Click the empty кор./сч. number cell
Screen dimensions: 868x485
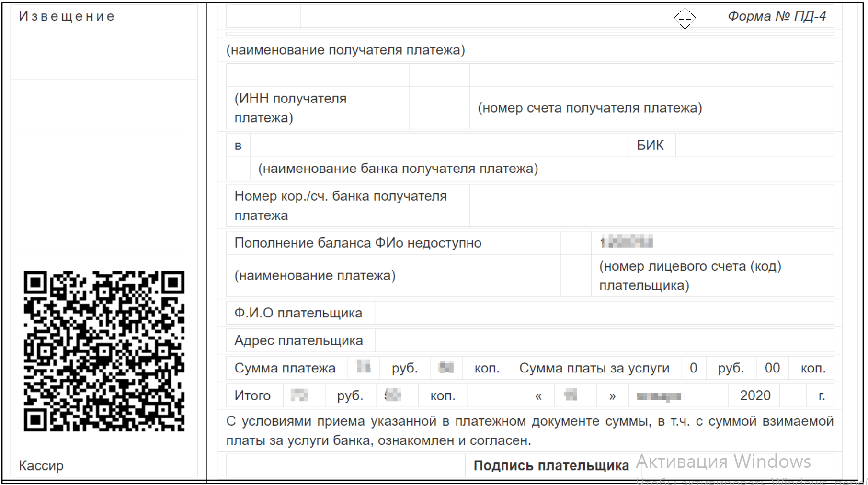tap(652, 205)
